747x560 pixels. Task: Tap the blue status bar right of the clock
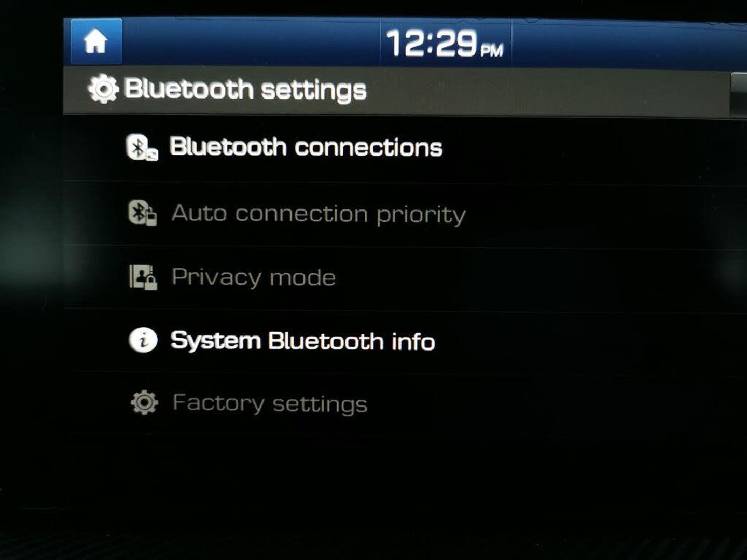pyautogui.click(x=629, y=45)
